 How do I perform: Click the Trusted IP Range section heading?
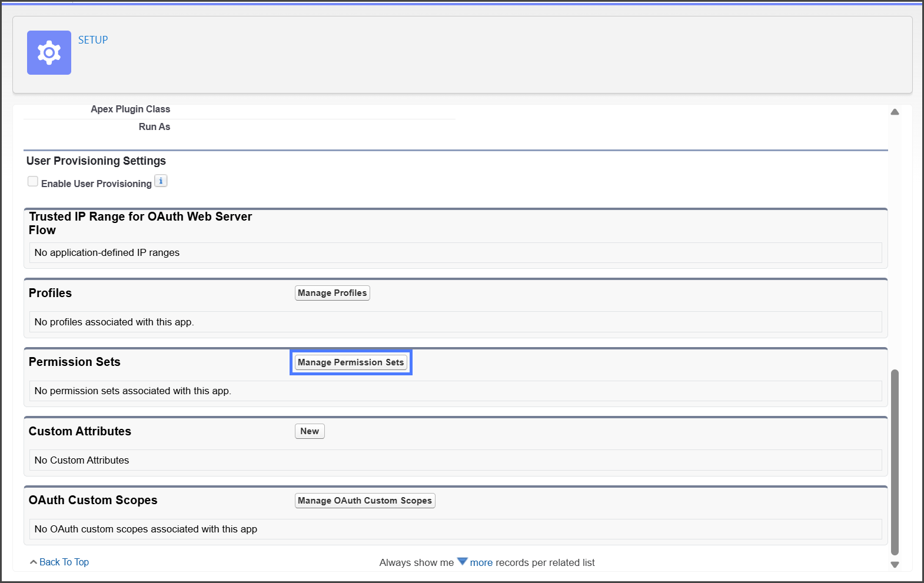tap(140, 223)
